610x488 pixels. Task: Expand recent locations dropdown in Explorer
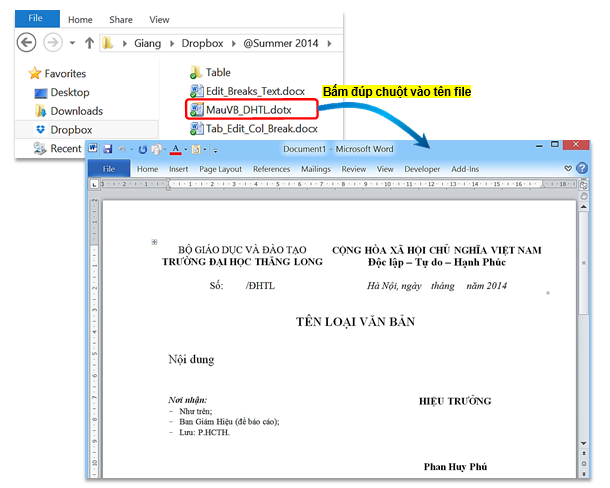73,43
